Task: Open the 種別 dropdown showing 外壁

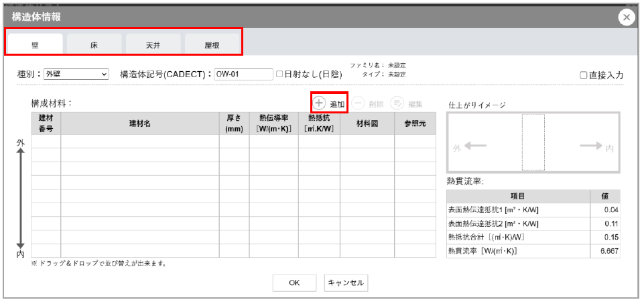Action: pyautogui.click(x=76, y=74)
